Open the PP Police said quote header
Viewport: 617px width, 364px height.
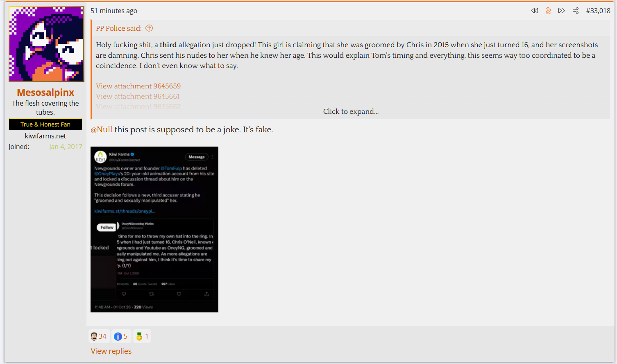tap(119, 28)
